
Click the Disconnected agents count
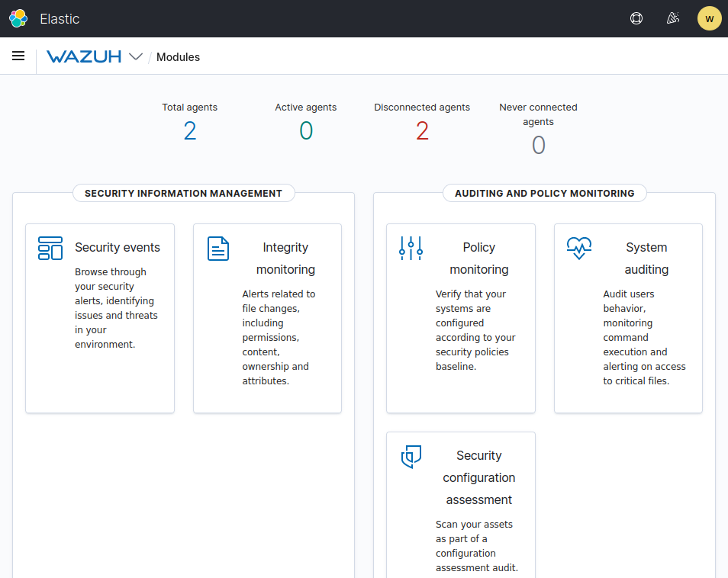(x=422, y=130)
